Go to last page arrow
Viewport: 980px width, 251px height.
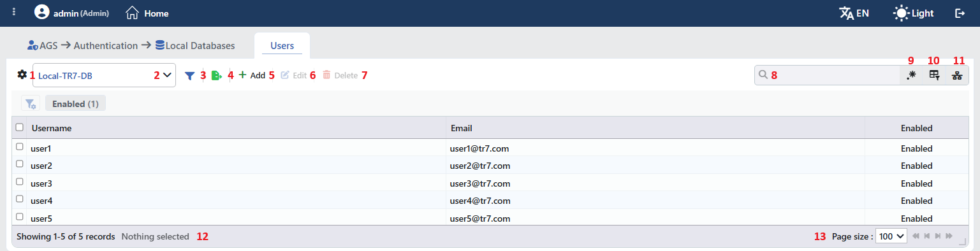949,236
